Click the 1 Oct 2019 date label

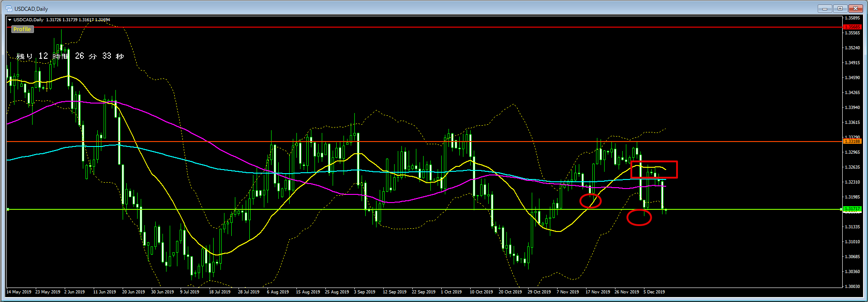pos(451,292)
